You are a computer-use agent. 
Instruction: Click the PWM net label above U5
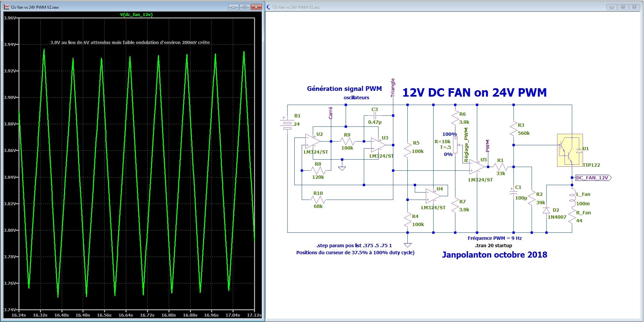(488, 146)
